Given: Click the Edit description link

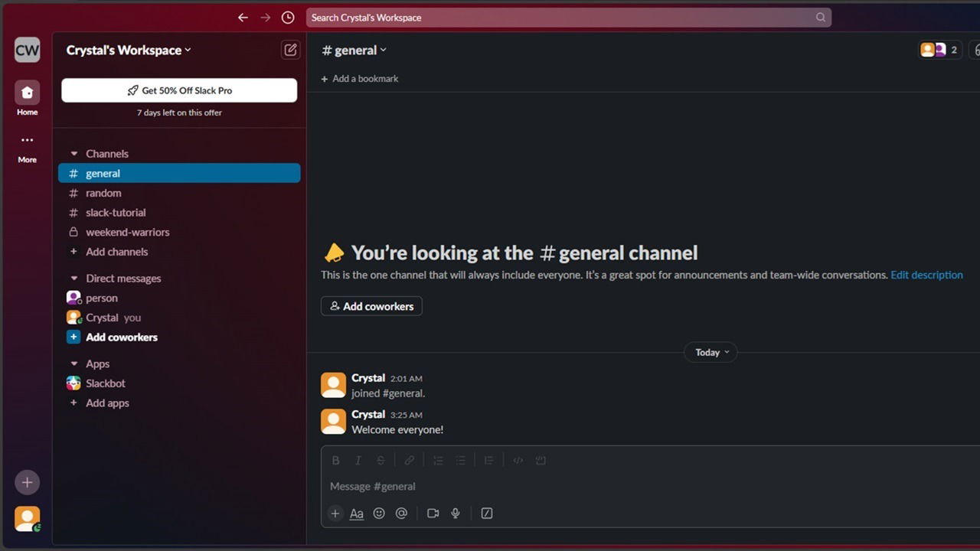Looking at the screenshot, I should coord(926,275).
